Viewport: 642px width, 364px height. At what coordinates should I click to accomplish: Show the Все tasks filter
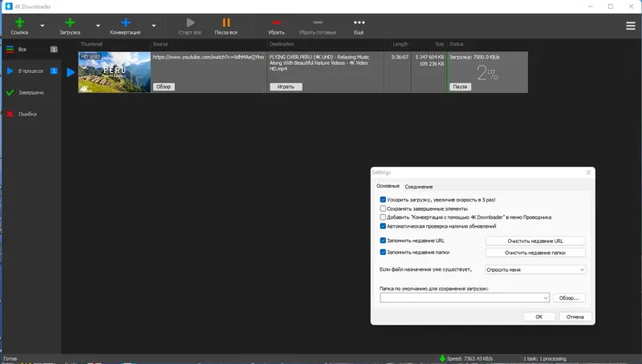(x=32, y=50)
